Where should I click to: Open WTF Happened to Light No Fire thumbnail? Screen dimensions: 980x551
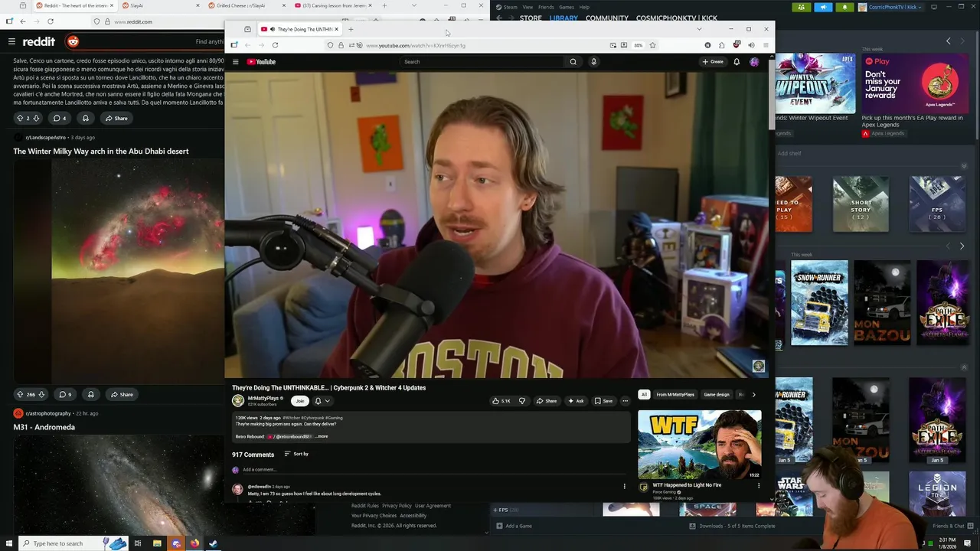[x=700, y=445]
